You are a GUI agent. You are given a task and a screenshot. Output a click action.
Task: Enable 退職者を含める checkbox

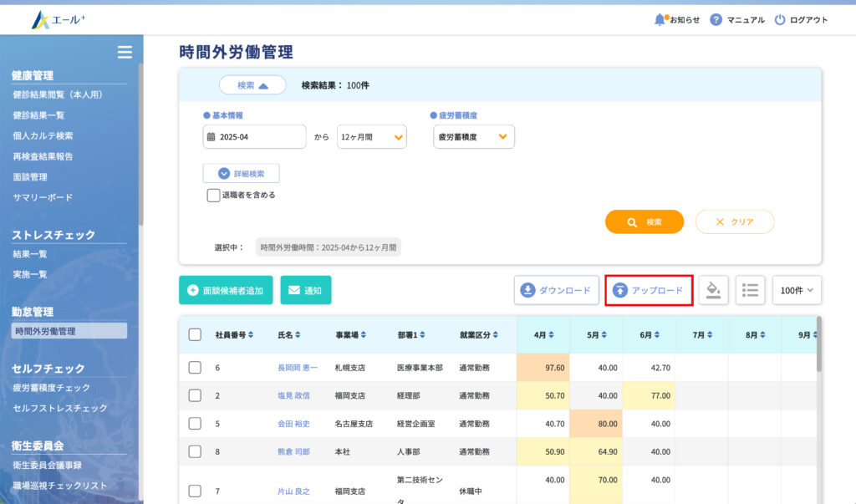213,195
